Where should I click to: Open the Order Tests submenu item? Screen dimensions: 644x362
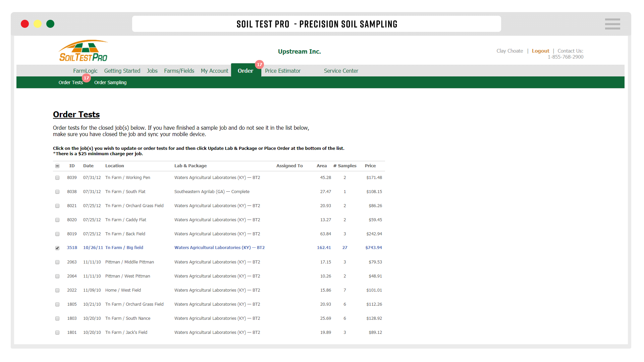coord(71,82)
